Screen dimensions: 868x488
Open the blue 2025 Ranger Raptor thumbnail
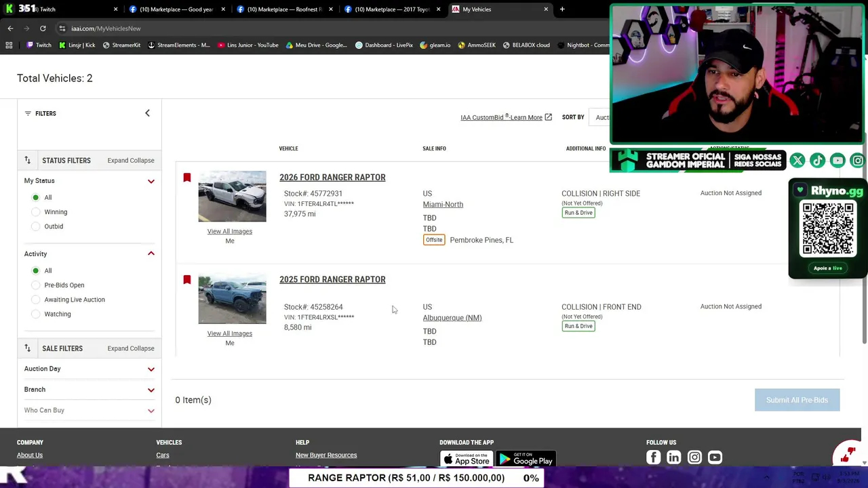click(232, 299)
